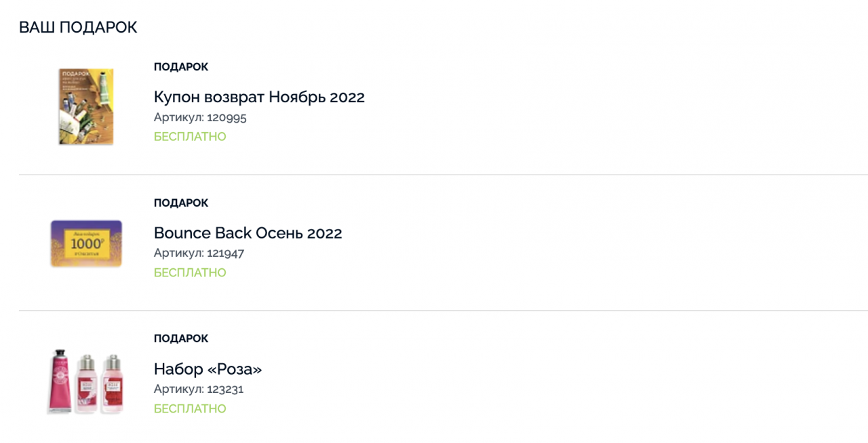
Task: Click БЕСПЛАТНО under Bounce Back Осень 2022
Action: [190, 273]
